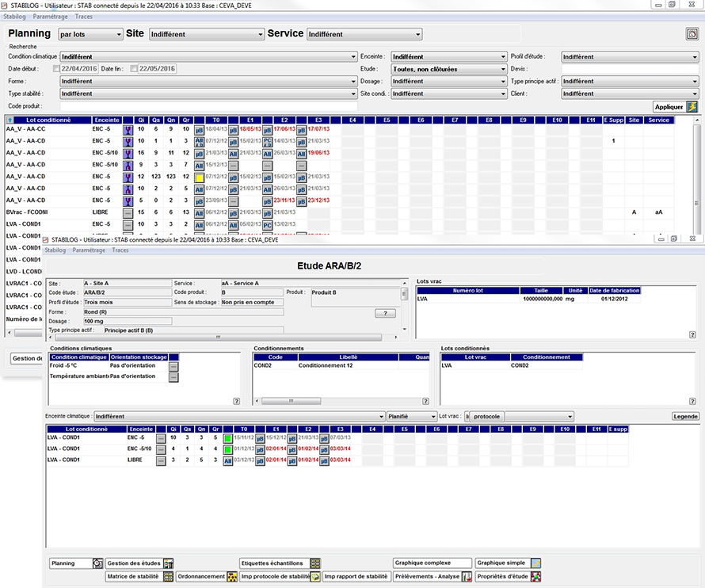Image resolution: width=705 pixels, height=588 pixels.
Task: Expand the Etude 'Toutes, non clôturées' dropdown
Action: point(449,69)
